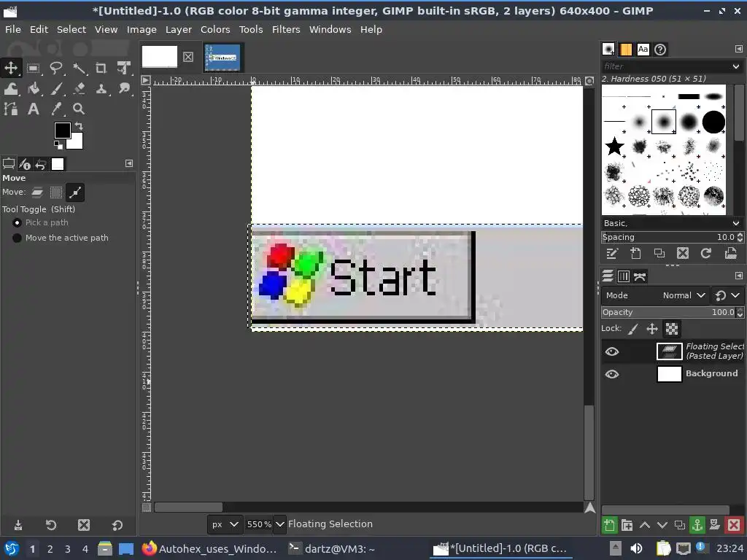This screenshot has width=747, height=560.
Task: Open the Tool Options tab menu arrow
Action: click(129, 164)
